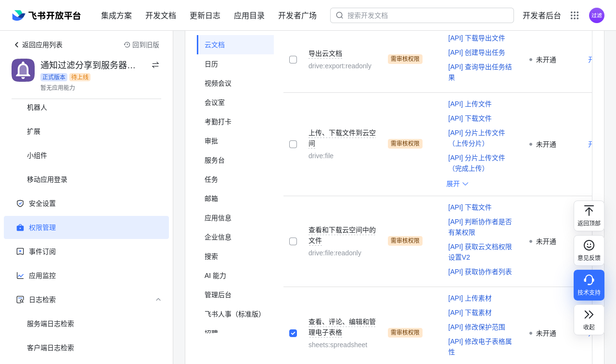The height and width of the screenshot is (364, 616).
Task: Open [API] 上传文件 link
Action: click(x=470, y=104)
